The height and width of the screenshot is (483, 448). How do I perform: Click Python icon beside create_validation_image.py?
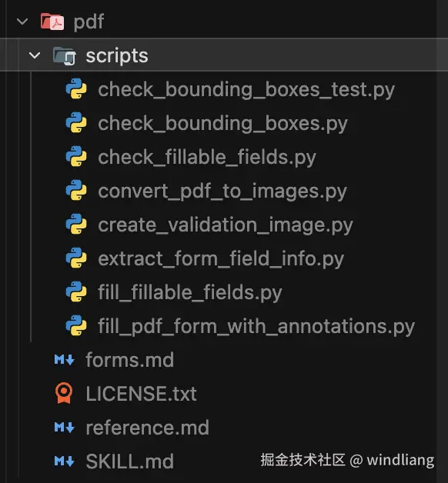click(x=76, y=225)
